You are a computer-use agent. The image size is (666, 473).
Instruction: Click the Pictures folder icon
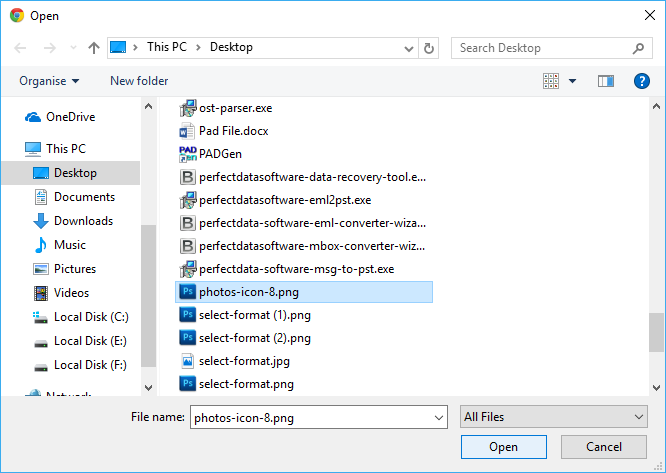click(x=41, y=269)
